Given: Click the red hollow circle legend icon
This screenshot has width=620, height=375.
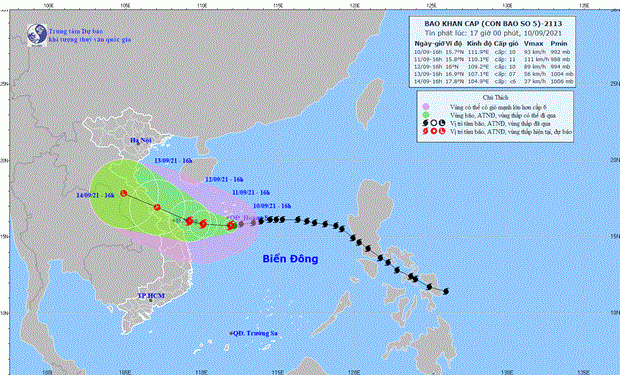Looking at the screenshot, I should [x=434, y=131].
